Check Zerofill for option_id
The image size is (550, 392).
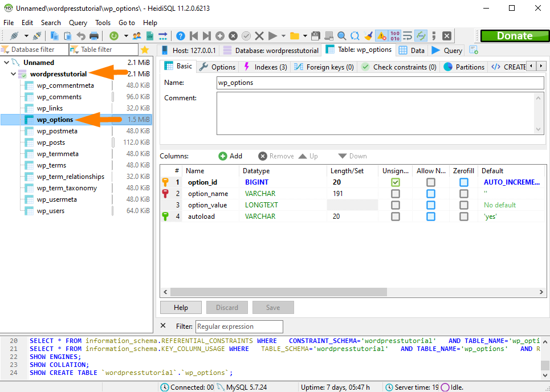pyautogui.click(x=464, y=182)
